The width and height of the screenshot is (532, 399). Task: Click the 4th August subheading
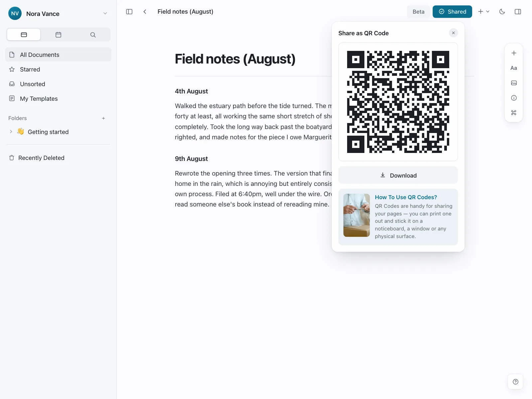point(191,91)
